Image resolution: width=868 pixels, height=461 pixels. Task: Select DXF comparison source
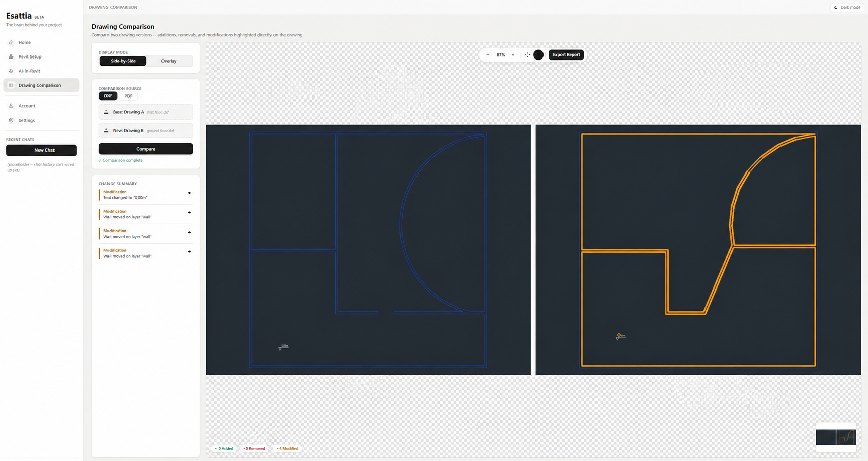(108, 96)
